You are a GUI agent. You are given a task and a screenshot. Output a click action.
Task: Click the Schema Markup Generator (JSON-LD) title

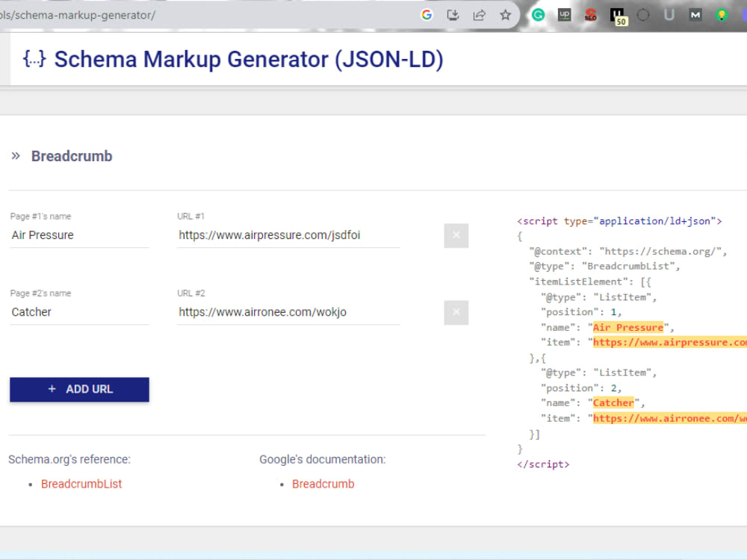(x=249, y=60)
